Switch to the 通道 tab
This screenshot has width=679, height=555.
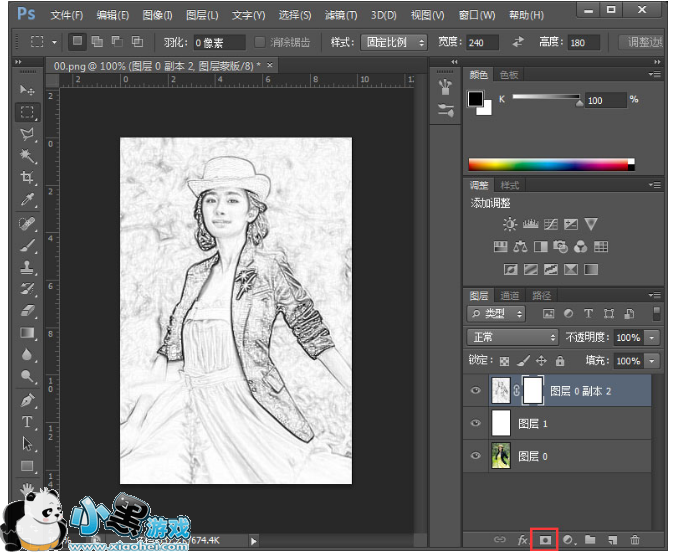510,296
